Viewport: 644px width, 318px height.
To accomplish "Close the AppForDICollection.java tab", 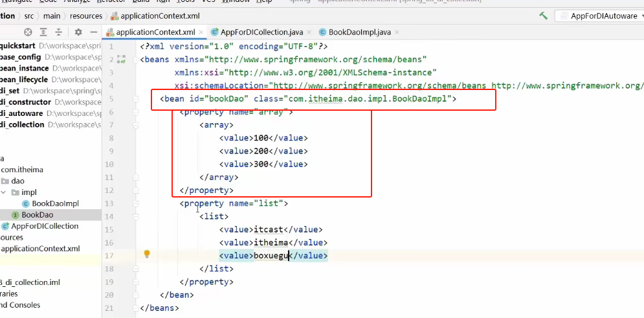I will [x=309, y=32].
